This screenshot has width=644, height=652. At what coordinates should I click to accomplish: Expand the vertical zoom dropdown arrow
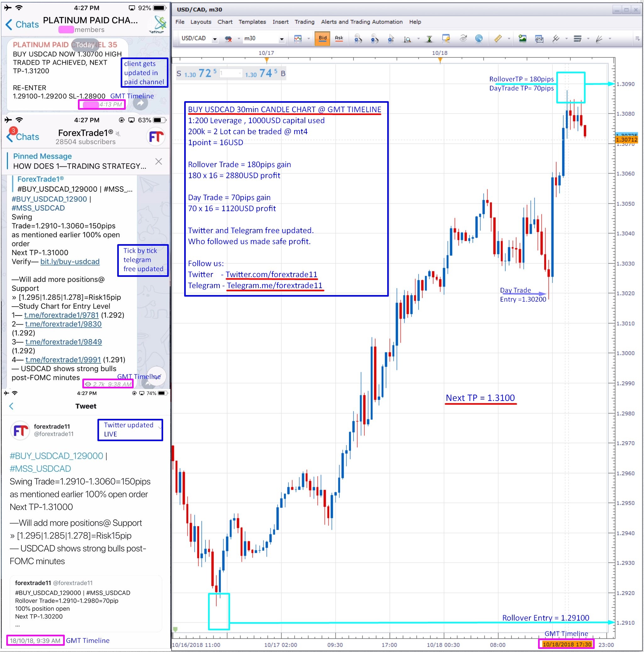pos(419,39)
